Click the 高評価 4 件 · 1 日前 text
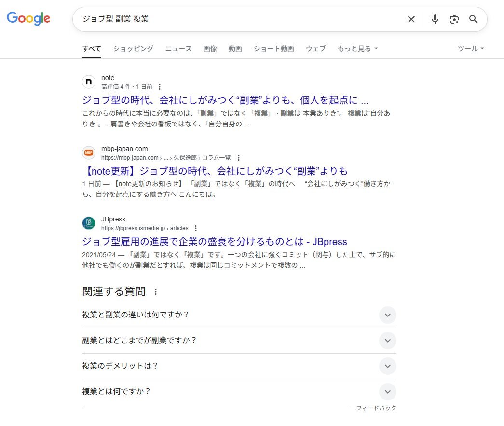 pyautogui.click(x=127, y=87)
